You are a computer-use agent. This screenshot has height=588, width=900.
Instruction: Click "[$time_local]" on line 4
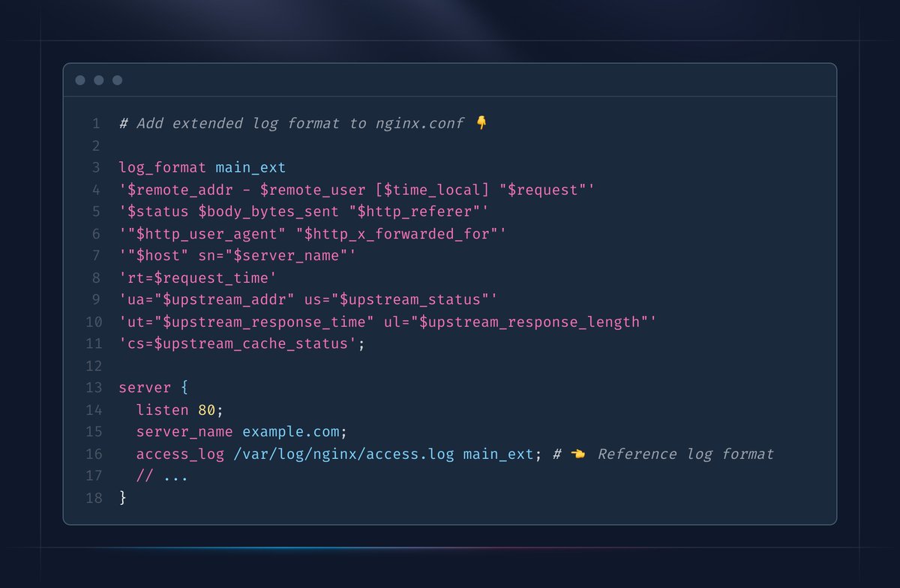[432, 190]
